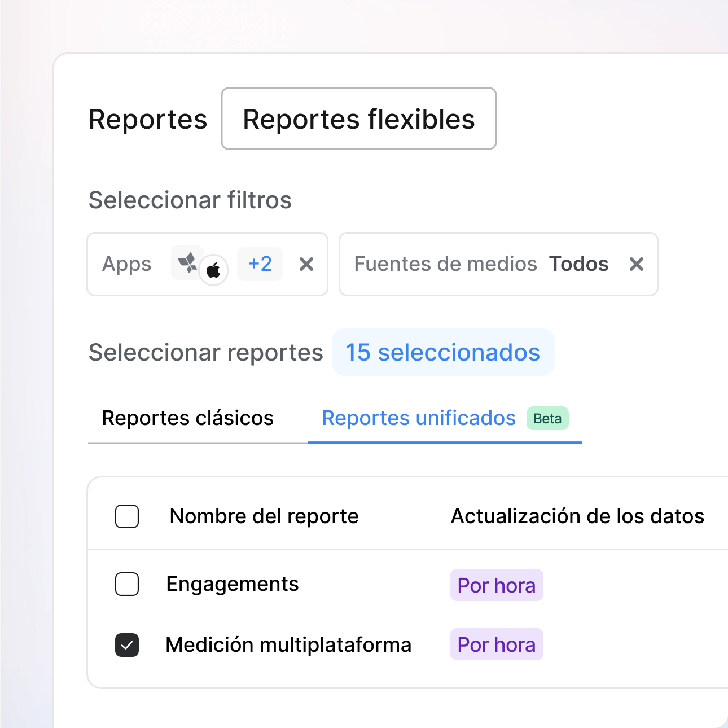
Task: Remove the Fuentes de medios filter with the X
Action: pyautogui.click(x=637, y=264)
